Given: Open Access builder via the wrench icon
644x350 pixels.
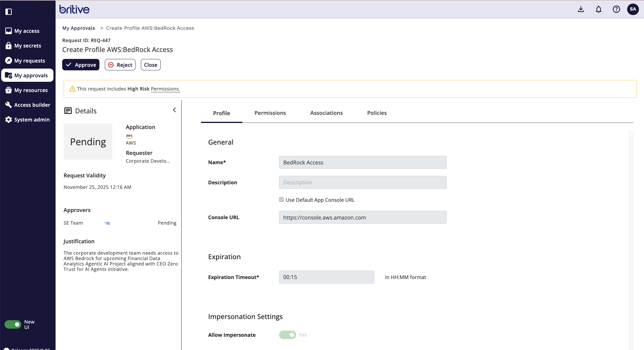Looking at the screenshot, I should tap(8, 105).
